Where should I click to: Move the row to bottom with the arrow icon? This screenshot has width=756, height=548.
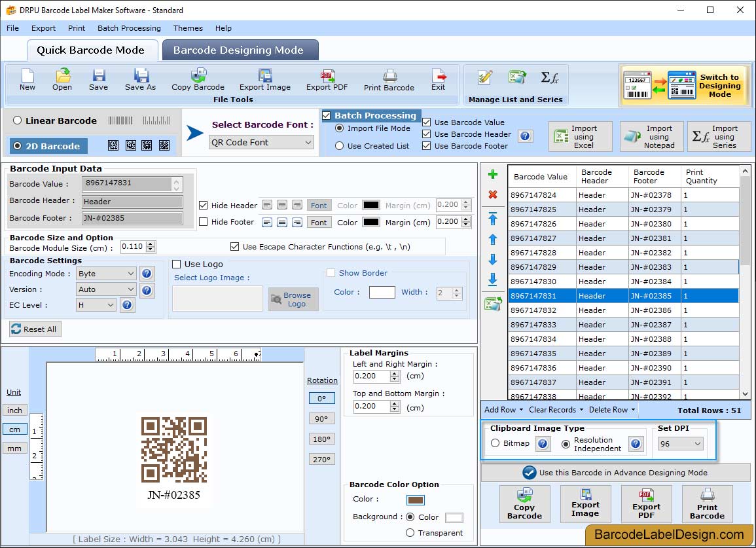coord(493,280)
